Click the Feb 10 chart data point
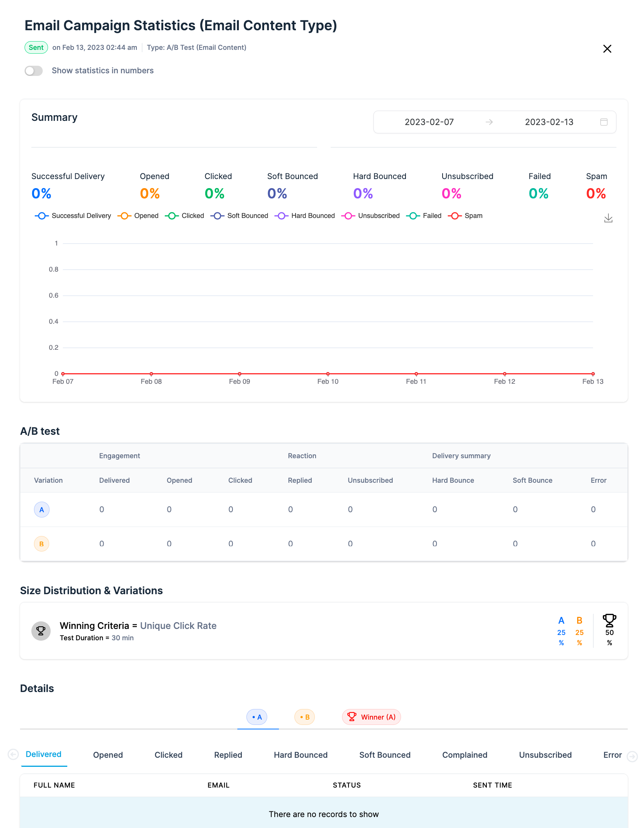This screenshot has height=828, width=644. pyautogui.click(x=328, y=374)
